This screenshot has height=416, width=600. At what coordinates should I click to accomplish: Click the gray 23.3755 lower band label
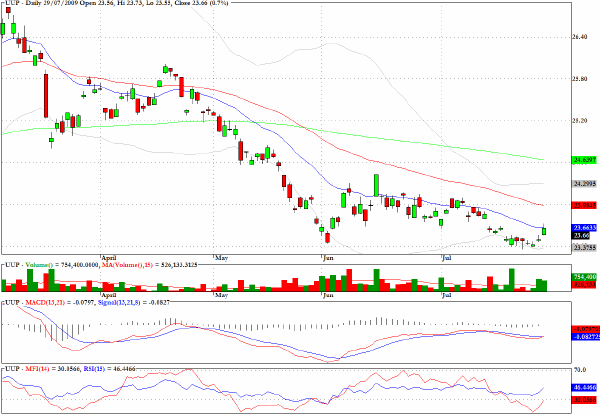pos(584,248)
